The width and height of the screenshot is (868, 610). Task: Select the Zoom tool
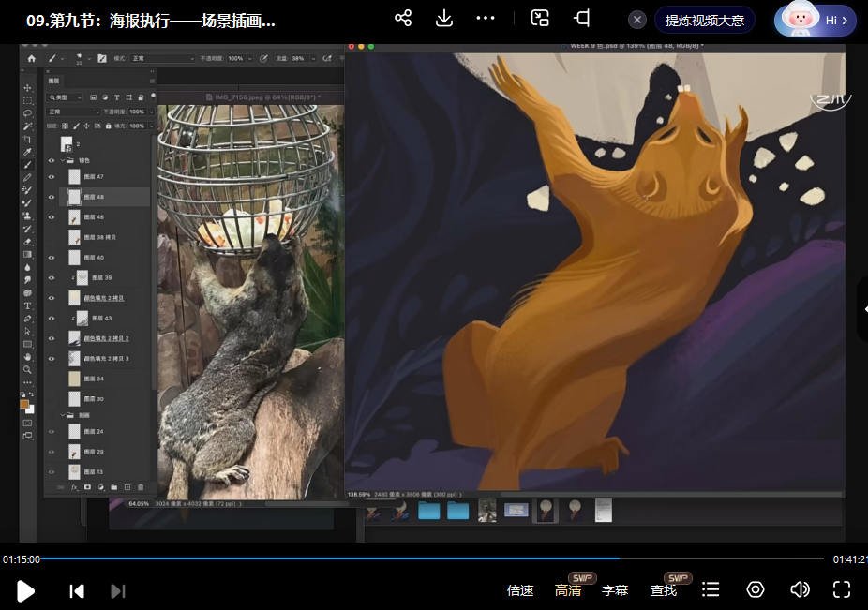pos(27,368)
